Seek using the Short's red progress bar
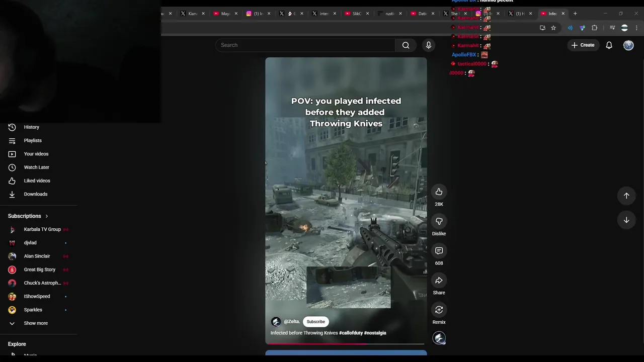Viewport: 644px width, 362px height. point(346,344)
